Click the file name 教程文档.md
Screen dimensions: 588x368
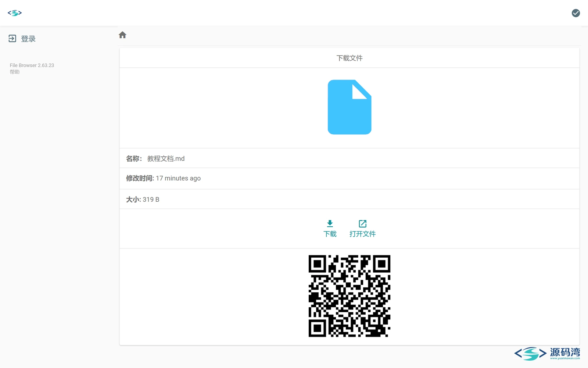(x=166, y=159)
